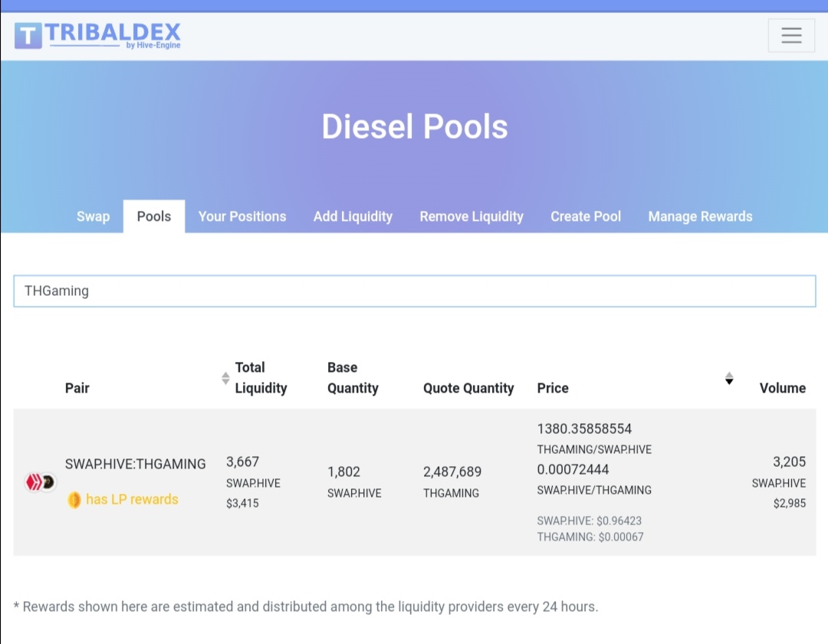828x644 pixels.
Task: Click the Quote Quantity column header
Action: click(x=468, y=388)
